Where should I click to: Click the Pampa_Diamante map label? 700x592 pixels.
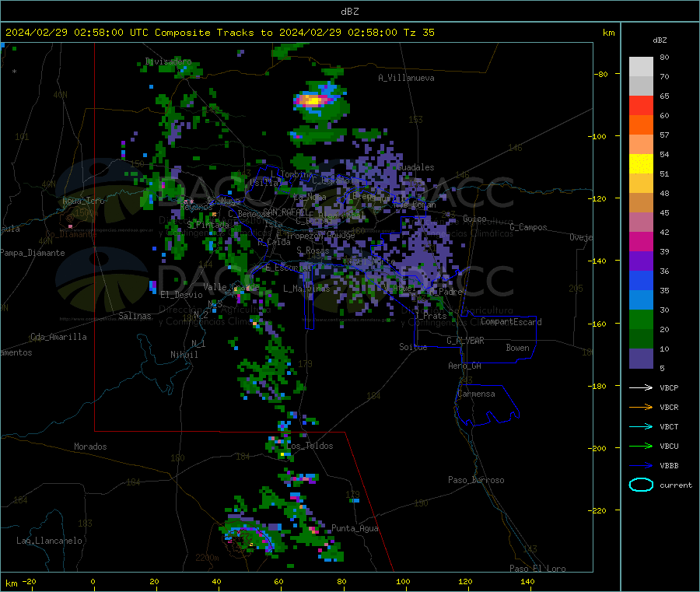(x=33, y=253)
